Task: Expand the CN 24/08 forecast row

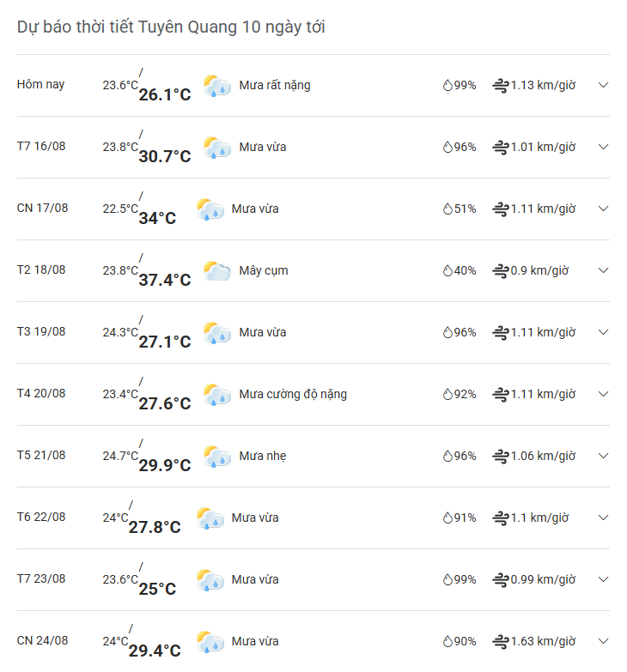Action: (603, 641)
